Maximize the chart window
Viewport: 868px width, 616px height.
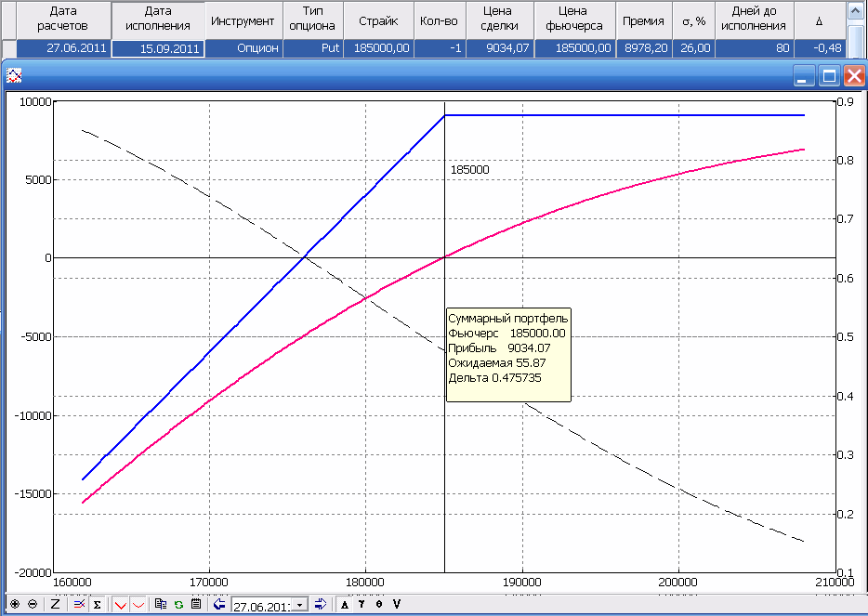(x=831, y=76)
